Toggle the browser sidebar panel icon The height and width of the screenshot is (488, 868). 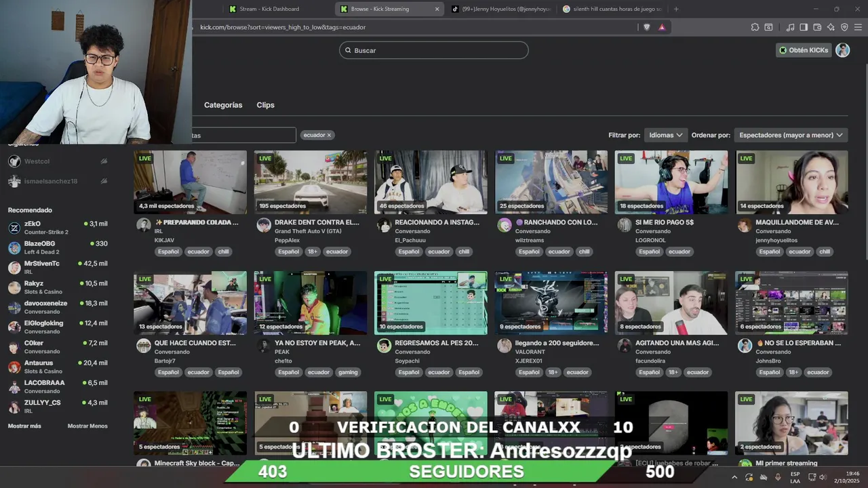click(x=804, y=27)
